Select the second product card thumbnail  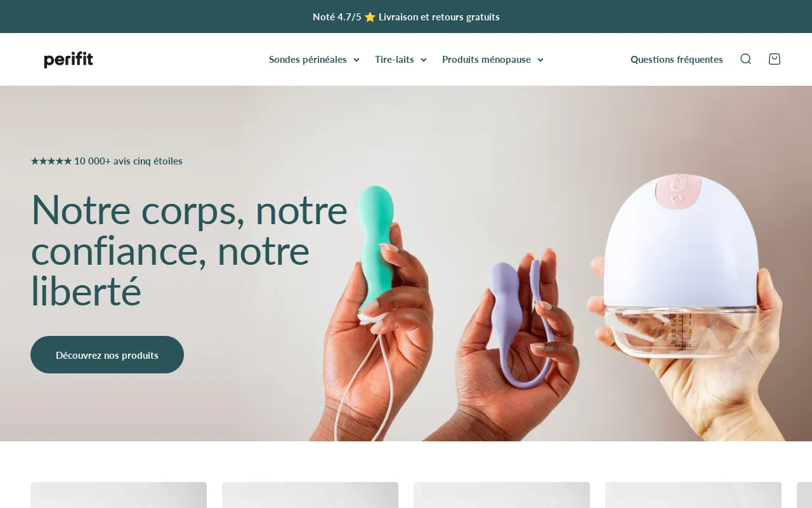pos(310,495)
